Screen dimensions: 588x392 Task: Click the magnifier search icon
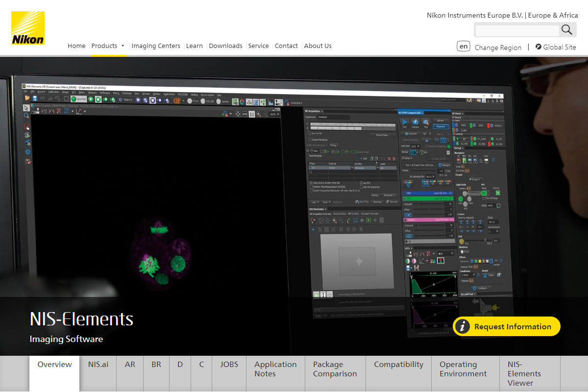coord(567,29)
